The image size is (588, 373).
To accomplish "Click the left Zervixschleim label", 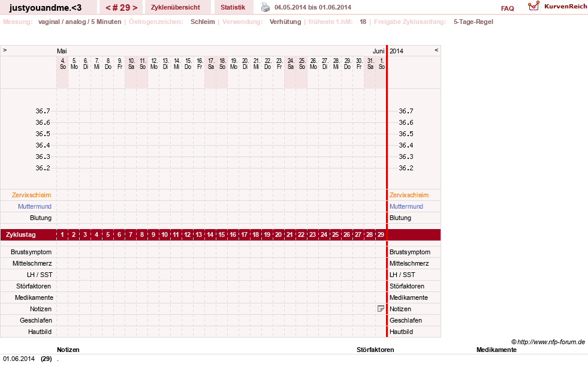I will (31, 195).
